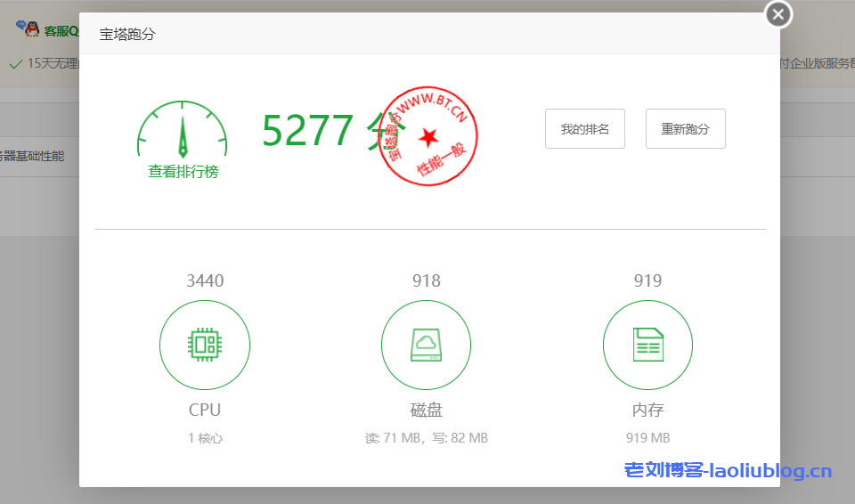Click the CPU label text
This screenshot has width=855, height=504.
[x=205, y=410]
